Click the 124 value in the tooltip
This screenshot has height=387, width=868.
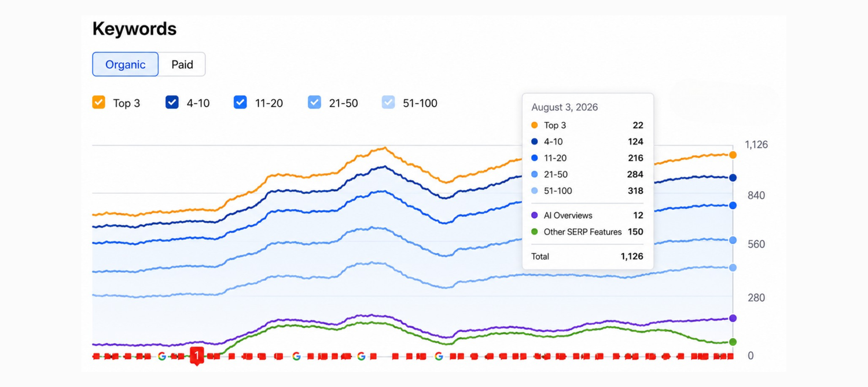click(635, 141)
